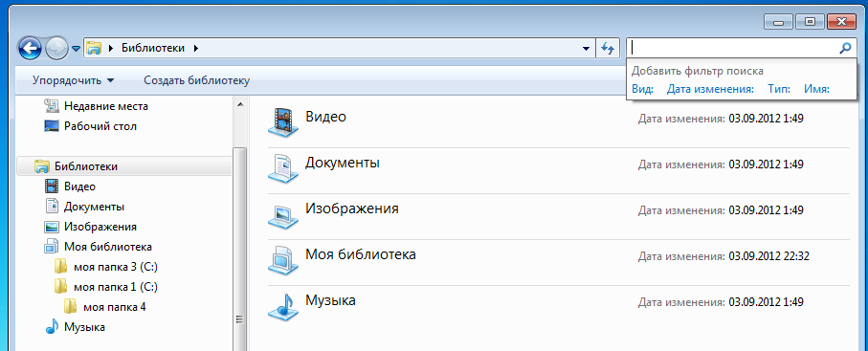
Task: Go back with the blue Back arrow
Action: tap(30, 48)
